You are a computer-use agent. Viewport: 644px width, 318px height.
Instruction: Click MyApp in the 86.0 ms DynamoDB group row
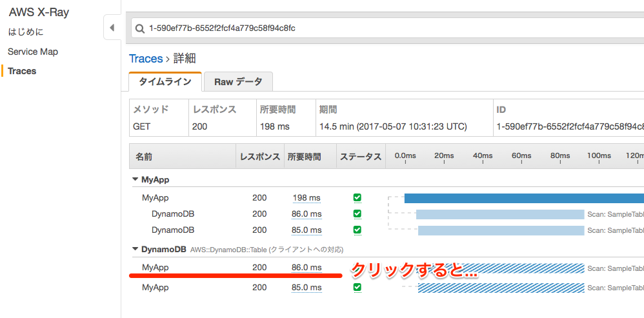click(156, 268)
